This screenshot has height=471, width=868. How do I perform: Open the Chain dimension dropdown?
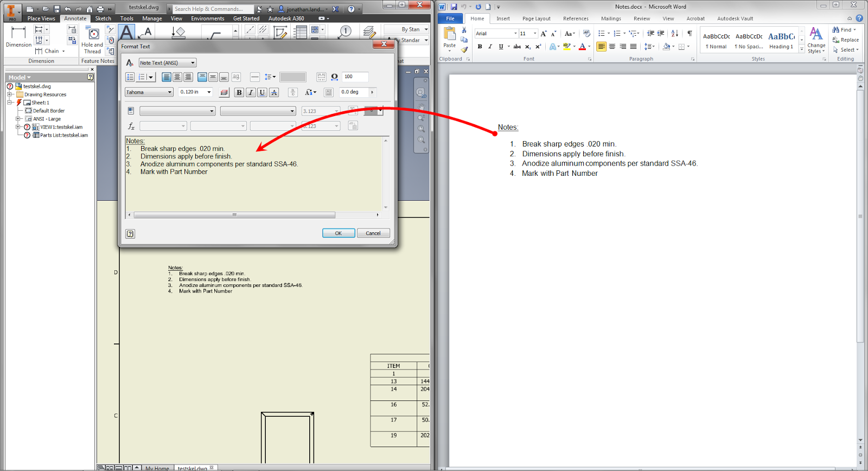tap(63, 52)
